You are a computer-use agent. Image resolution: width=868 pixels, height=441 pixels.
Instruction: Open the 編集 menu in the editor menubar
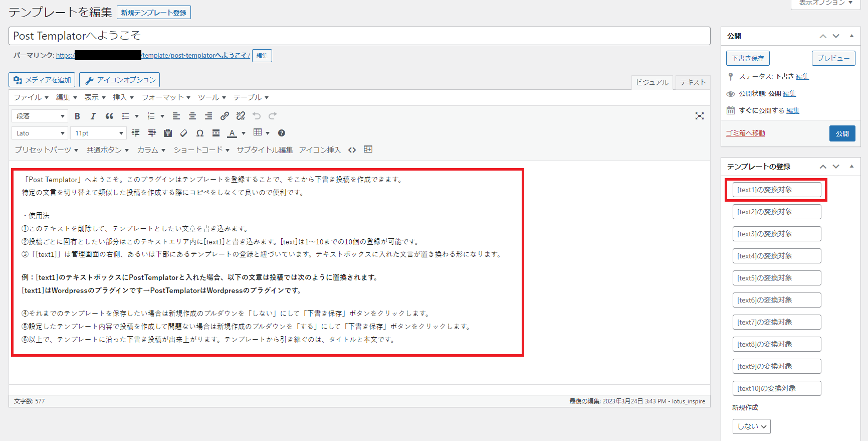click(67, 97)
